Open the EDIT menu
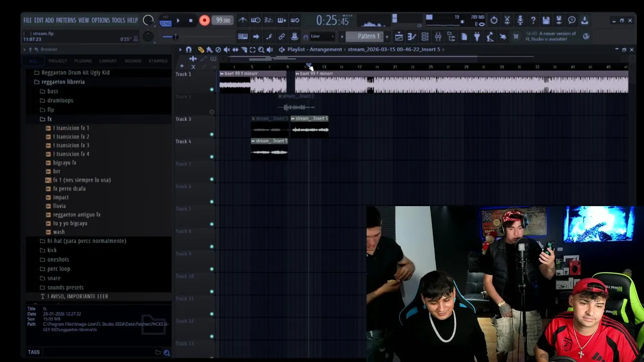The image size is (644, 362). (x=39, y=20)
